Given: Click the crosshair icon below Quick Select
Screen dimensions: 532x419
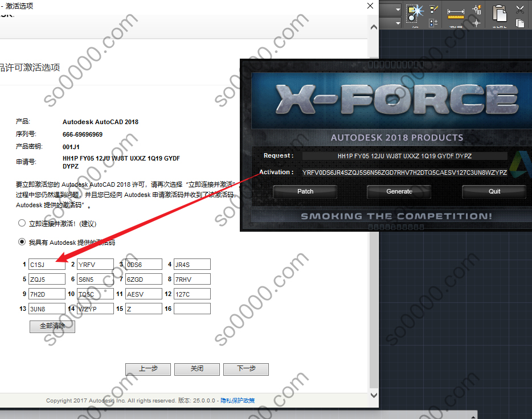Looking at the screenshot, I should click(476, 23).
